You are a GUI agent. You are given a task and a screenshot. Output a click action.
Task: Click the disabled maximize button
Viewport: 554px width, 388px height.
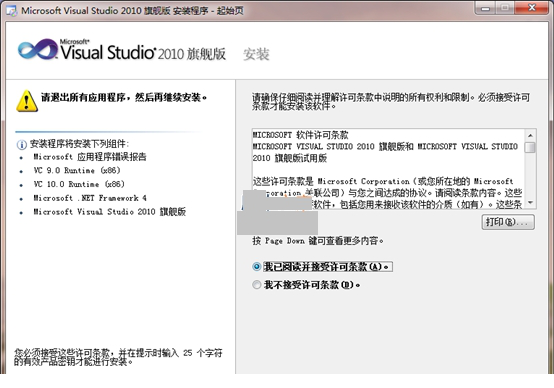point(505,8)
